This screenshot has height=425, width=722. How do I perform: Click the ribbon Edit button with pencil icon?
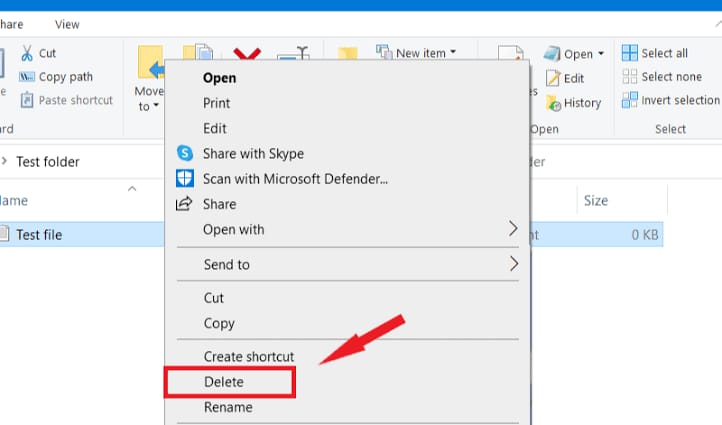pos(565,78)
